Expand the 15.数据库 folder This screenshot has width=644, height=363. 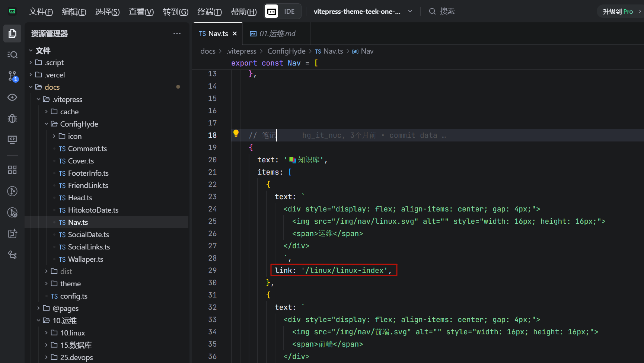[x=76, y=345]
